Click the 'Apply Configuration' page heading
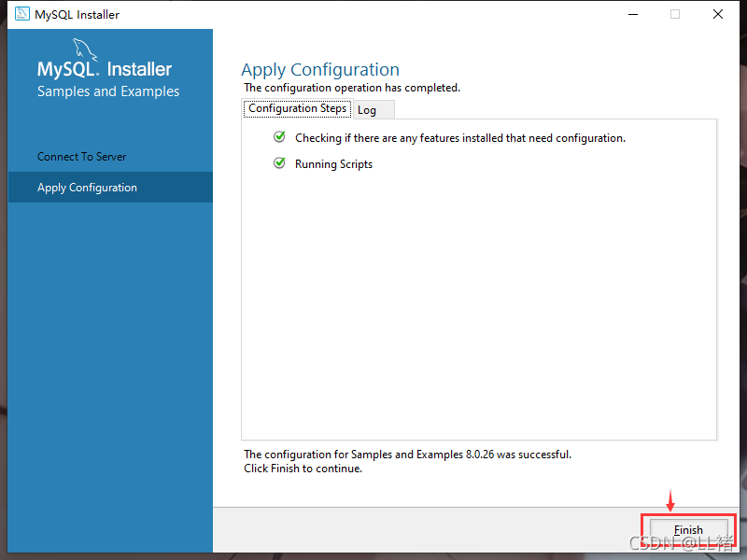The height and width of the screenshot is (560, 747). click(x=320, y=69)
